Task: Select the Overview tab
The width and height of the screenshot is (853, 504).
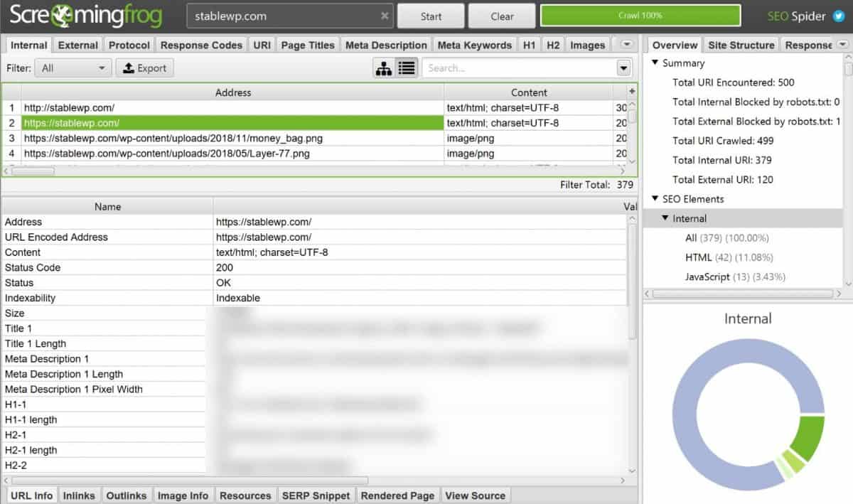Action: [675, 45]
